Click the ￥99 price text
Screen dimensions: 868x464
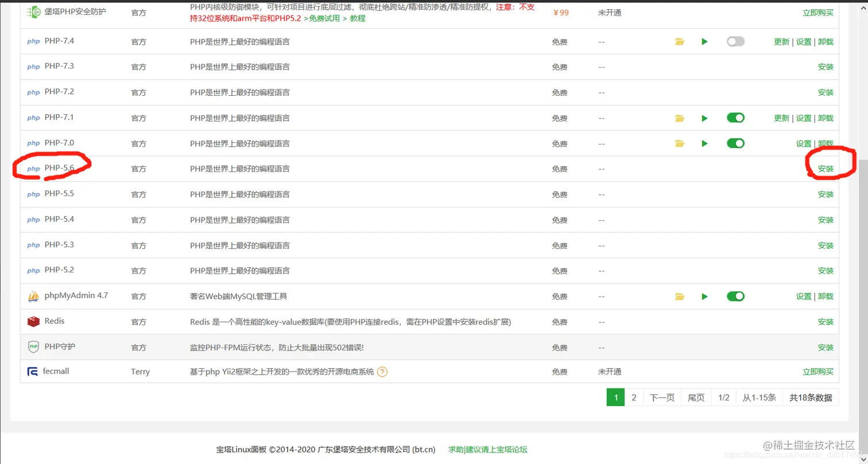(x=560, y=13)
